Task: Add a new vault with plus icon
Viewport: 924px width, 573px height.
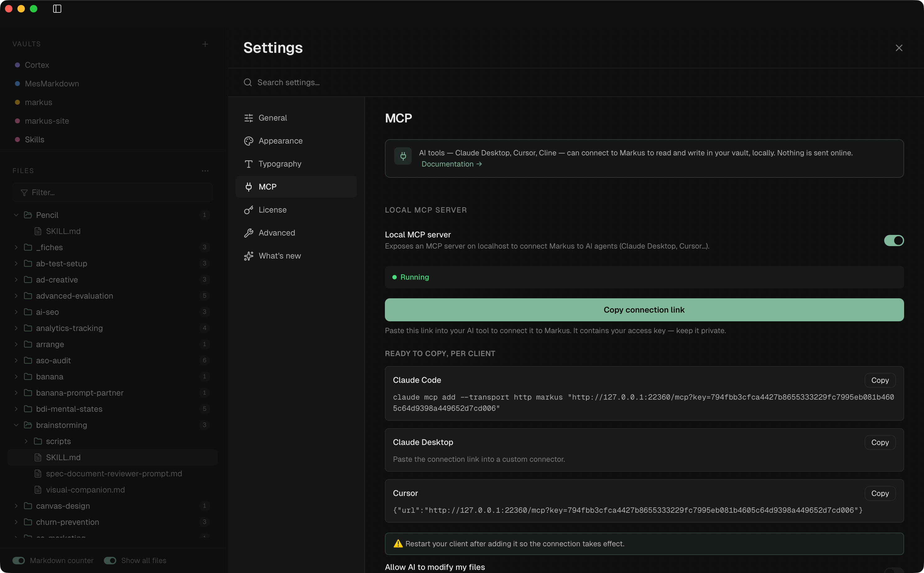Action: tap(205, 44)
